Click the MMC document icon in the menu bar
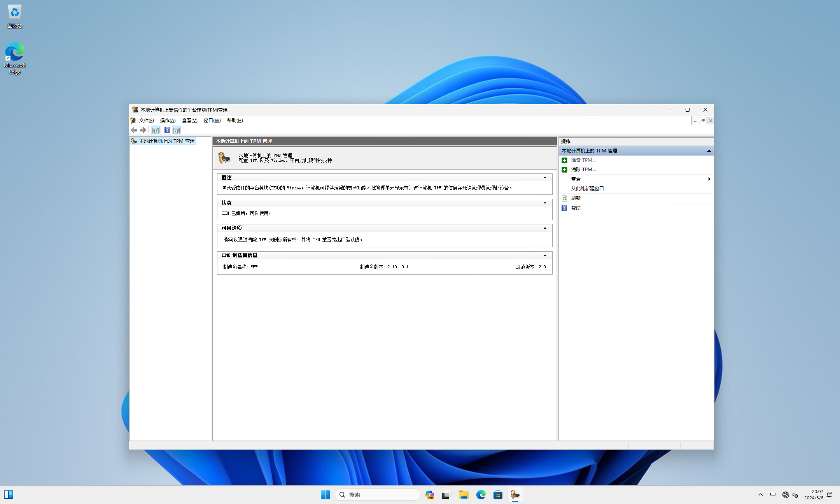840x504 pixels. pos(133,121)
